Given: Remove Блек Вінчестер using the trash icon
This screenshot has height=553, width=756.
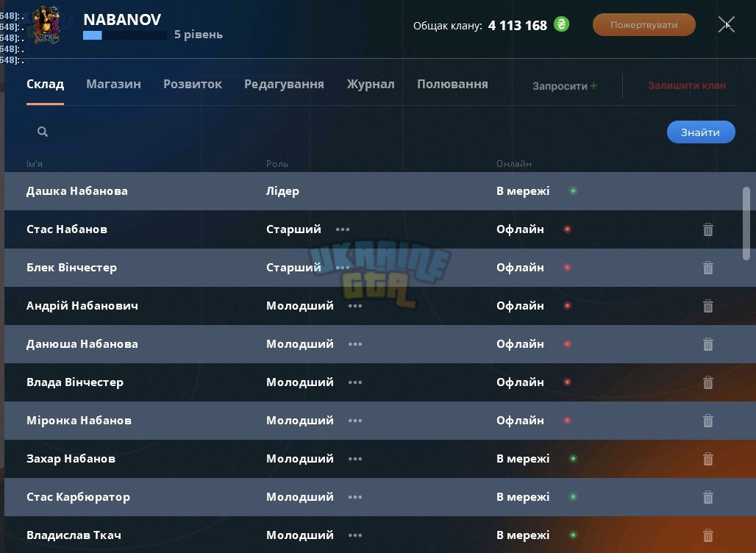Looking at the screenshot, I should [x=707, y=268].
